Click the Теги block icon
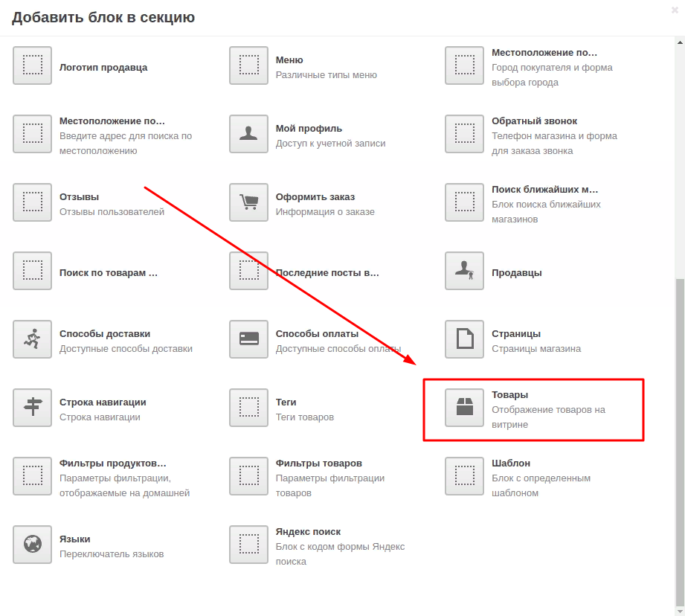The width and height of the screenshot is (685, 616). coord(248,408)
